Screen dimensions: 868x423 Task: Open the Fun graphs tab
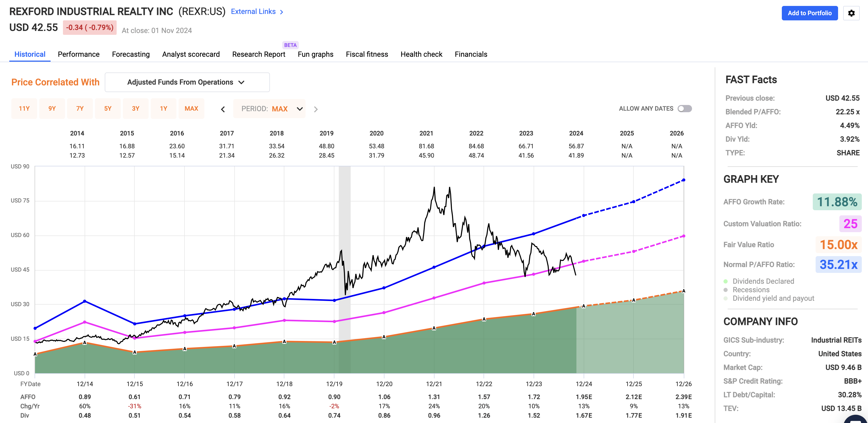pos(315,54)
